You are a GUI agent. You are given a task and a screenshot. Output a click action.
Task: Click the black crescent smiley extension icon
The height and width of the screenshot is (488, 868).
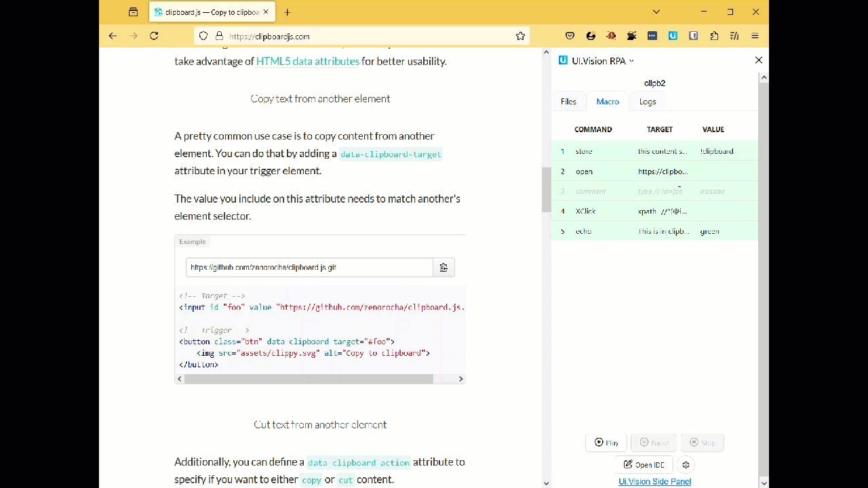click(x=591, y=36)
